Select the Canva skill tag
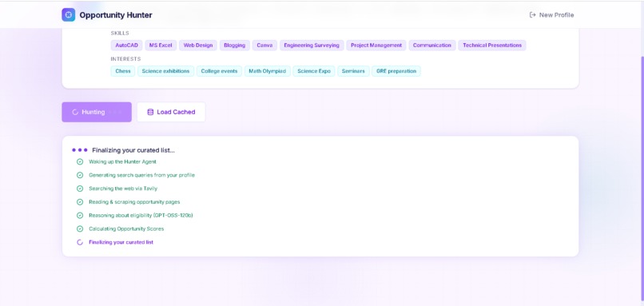 pyautogui.click(x=265, y=46)
